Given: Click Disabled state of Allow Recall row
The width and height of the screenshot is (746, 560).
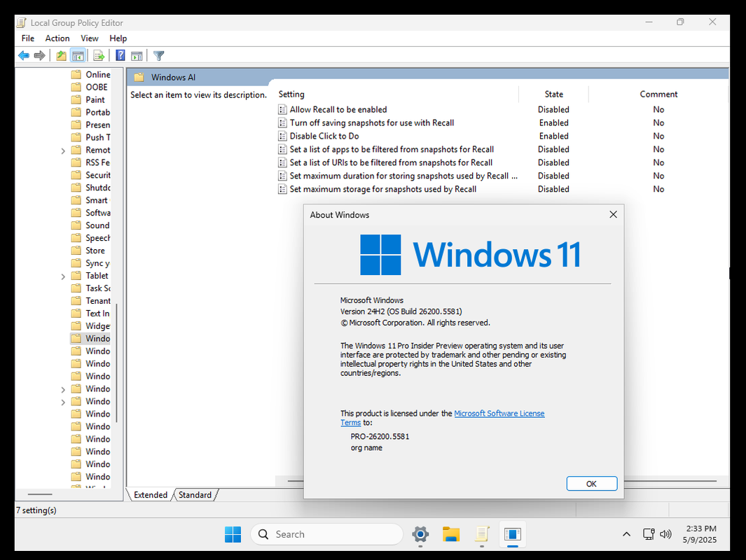Looking at the screenshot, I should [x=553, y=109].
